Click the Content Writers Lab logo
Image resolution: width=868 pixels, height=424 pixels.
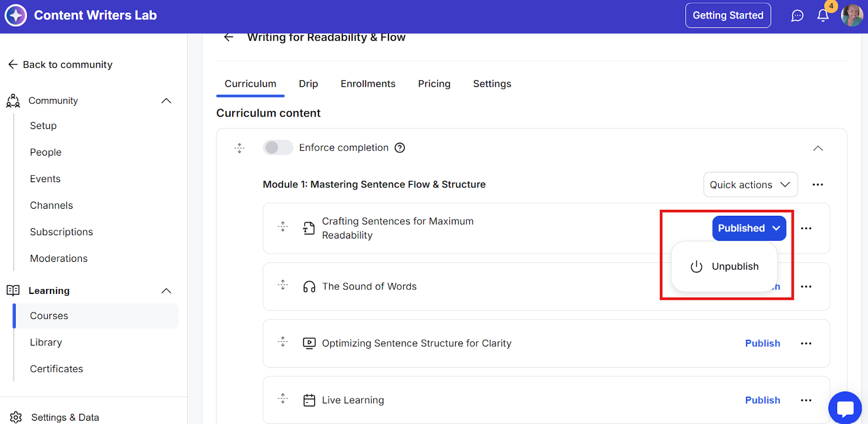pos(16,15)
